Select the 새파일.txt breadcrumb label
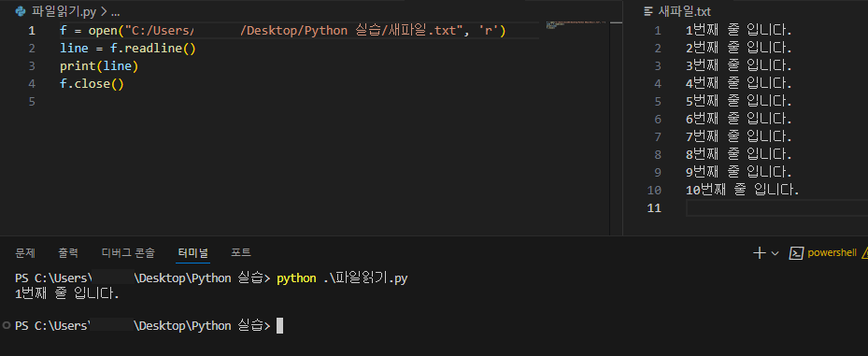Viewport: 868px width, 356px height. pyautogui.click(x=685, y=11)
